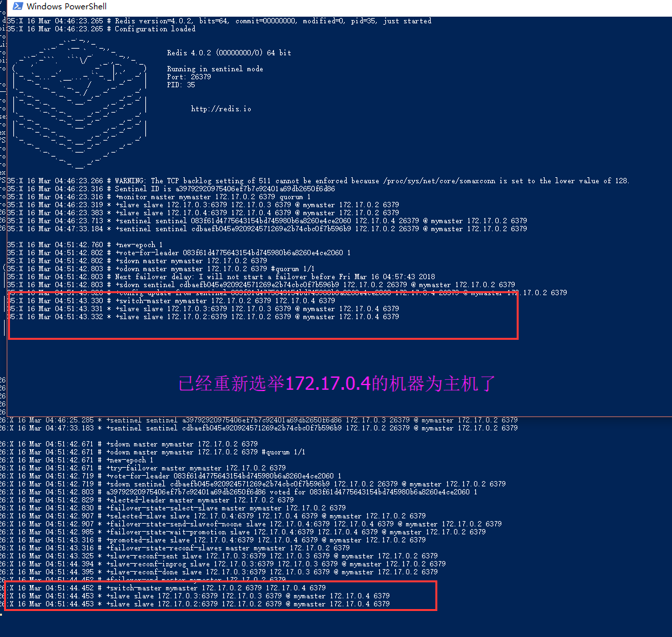Click the WARNING TCP backlog log line
The width and height of the screenshot is (672, 637).
pos(318,181)
